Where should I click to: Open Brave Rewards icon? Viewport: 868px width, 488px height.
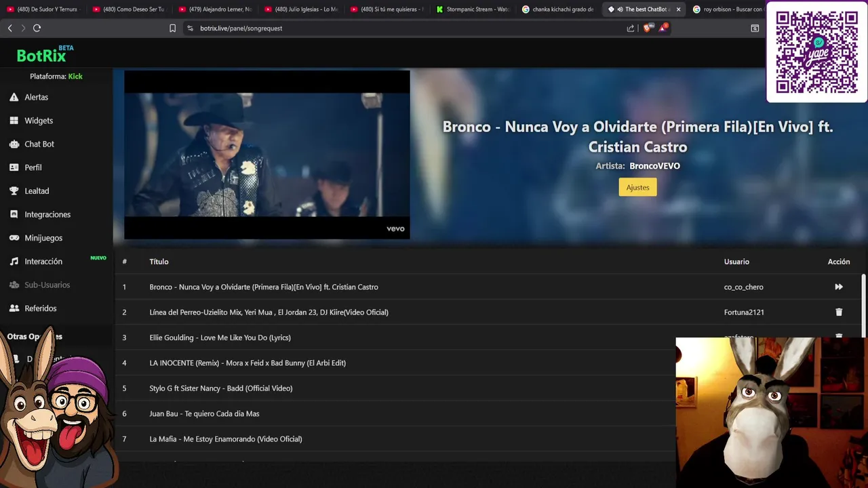point(663,28)
